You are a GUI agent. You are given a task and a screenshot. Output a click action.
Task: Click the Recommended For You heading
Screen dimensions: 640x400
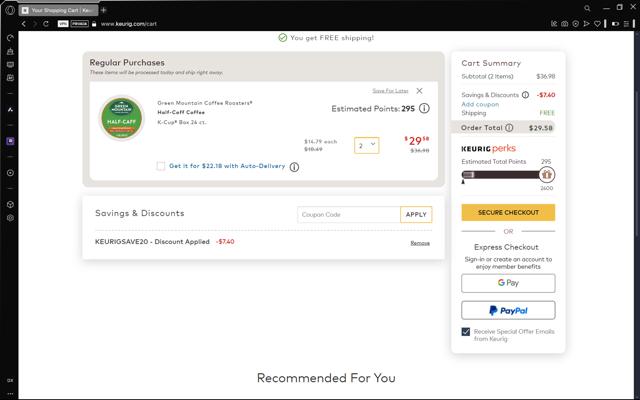tap(326, 378)
